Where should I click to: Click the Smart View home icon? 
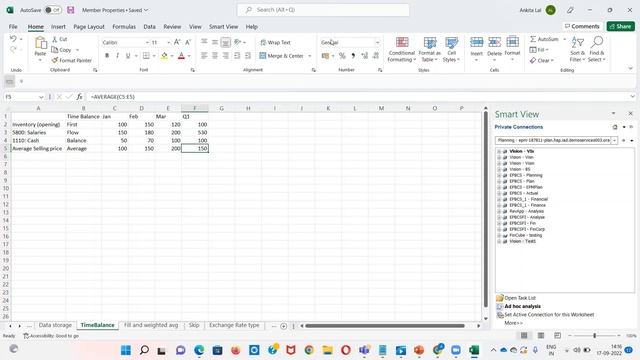(615, 127)
